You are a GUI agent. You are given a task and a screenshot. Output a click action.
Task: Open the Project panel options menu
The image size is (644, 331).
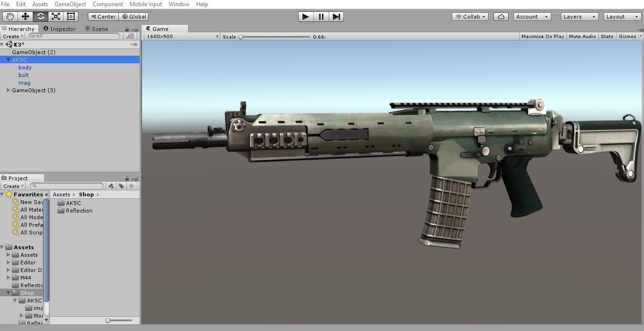point(135,179)
